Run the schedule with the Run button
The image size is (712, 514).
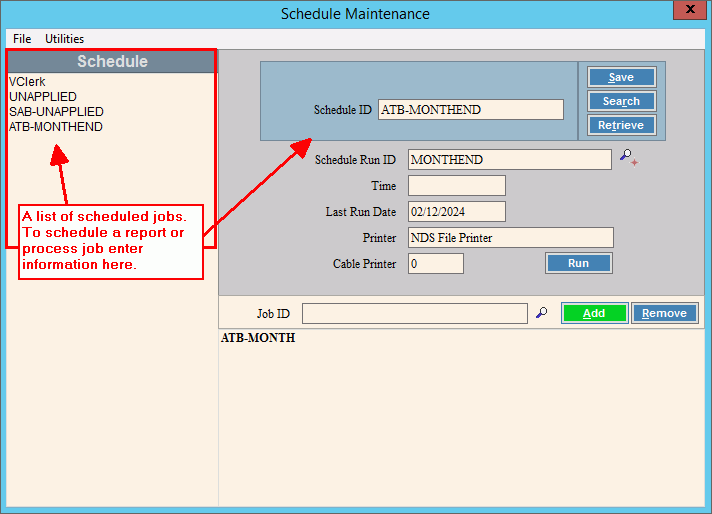pos(578,263)
